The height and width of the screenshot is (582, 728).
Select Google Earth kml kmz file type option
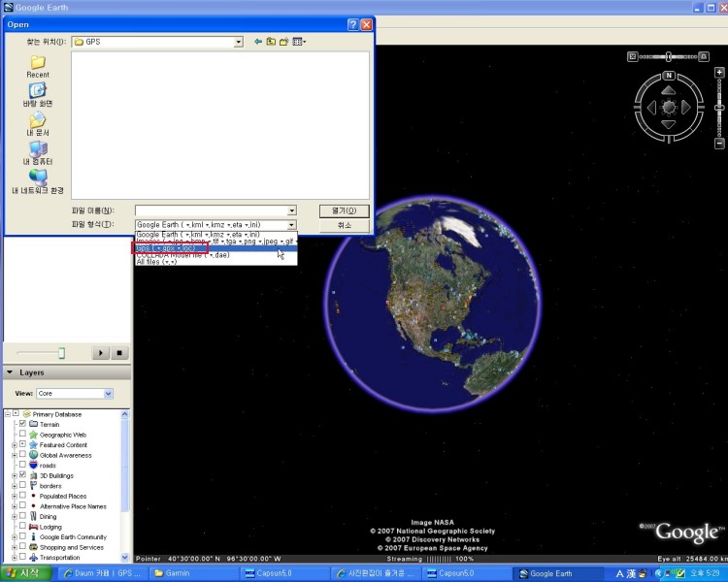215,235
